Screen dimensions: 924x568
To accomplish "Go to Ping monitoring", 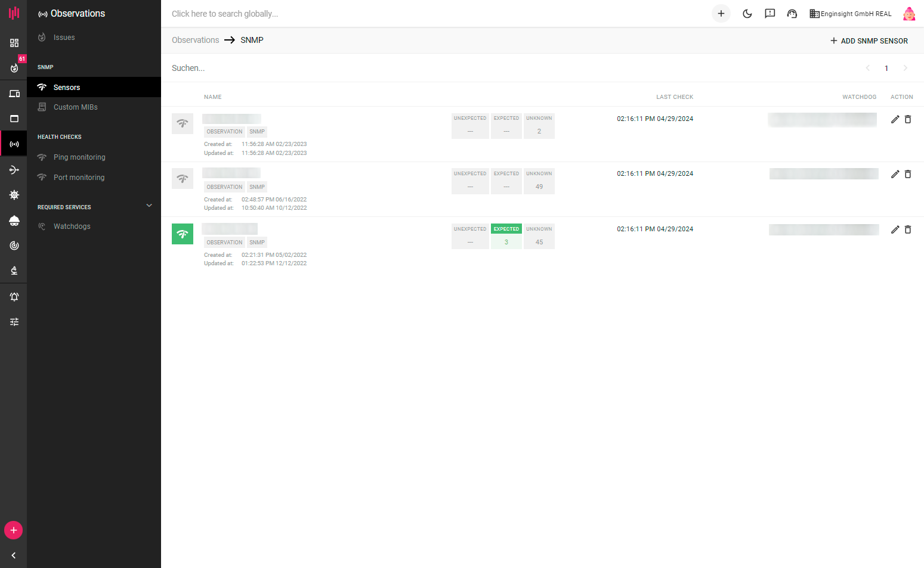I will click(79, 157).
